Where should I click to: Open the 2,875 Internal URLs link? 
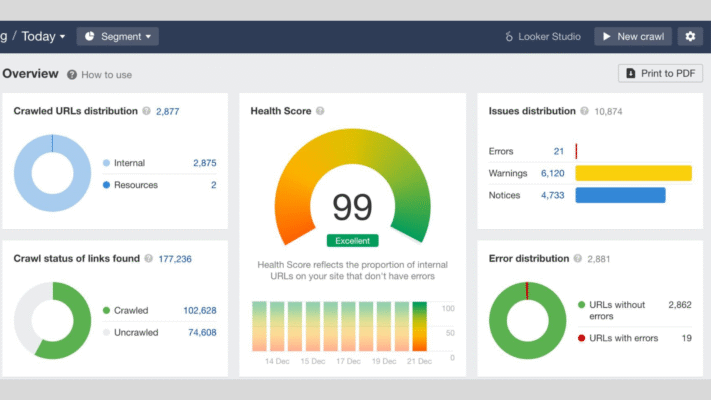click(204, 162)
